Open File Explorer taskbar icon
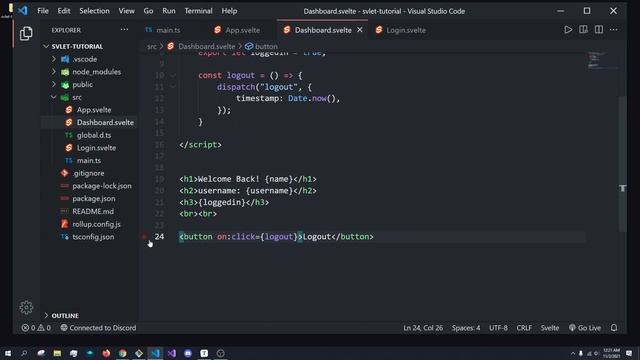This screenshot has height=360, width=640. (x=57, y=353)
